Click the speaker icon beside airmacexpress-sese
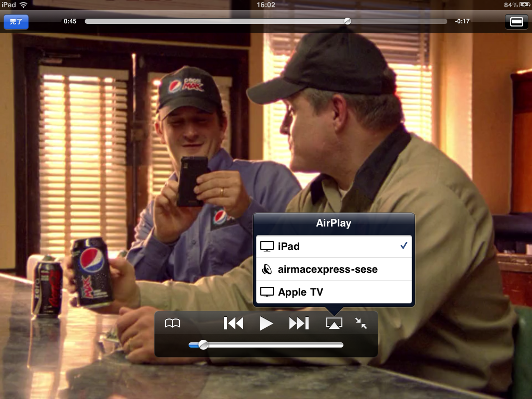Viewport: 532px width, 399px height. tap(267, 270)
